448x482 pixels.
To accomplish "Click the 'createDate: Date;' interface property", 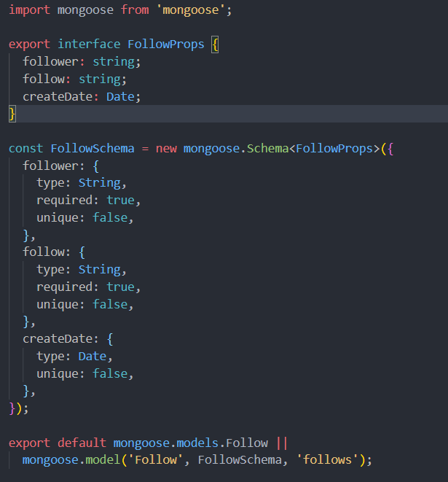I will 82,96.
